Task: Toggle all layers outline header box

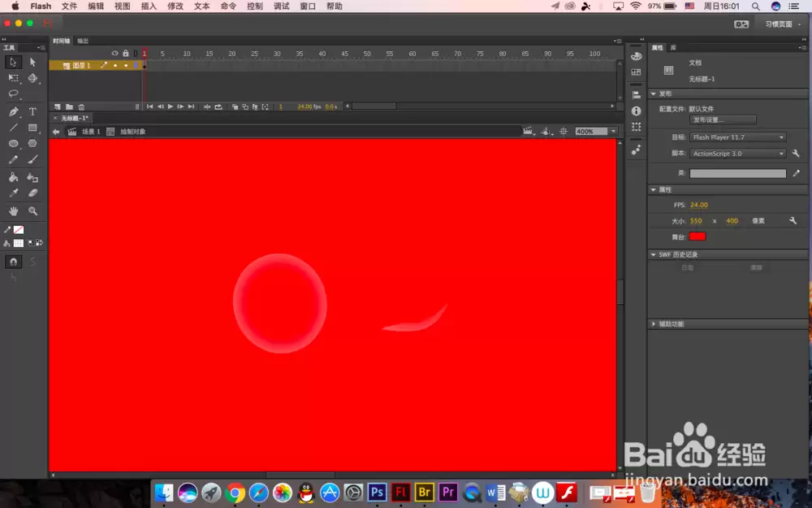Action: click(x=136, y=54)
